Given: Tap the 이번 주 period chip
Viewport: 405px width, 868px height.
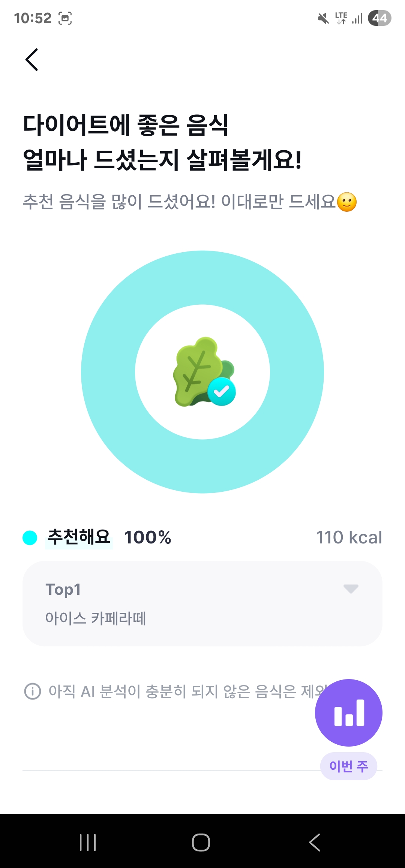Looking at the screenshot, I should pyautogui.click(x=348, y=766).
